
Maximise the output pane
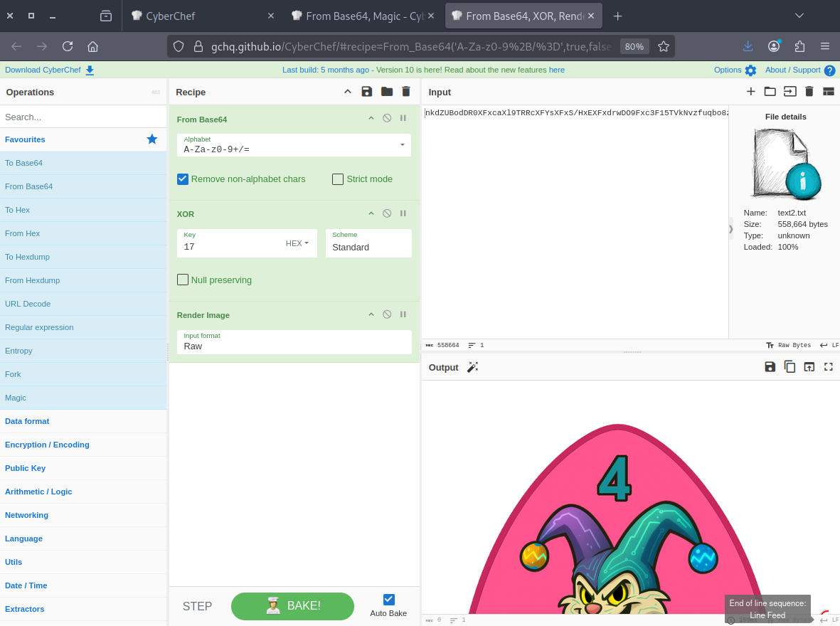pyautogui.click(x=828, y=367)
